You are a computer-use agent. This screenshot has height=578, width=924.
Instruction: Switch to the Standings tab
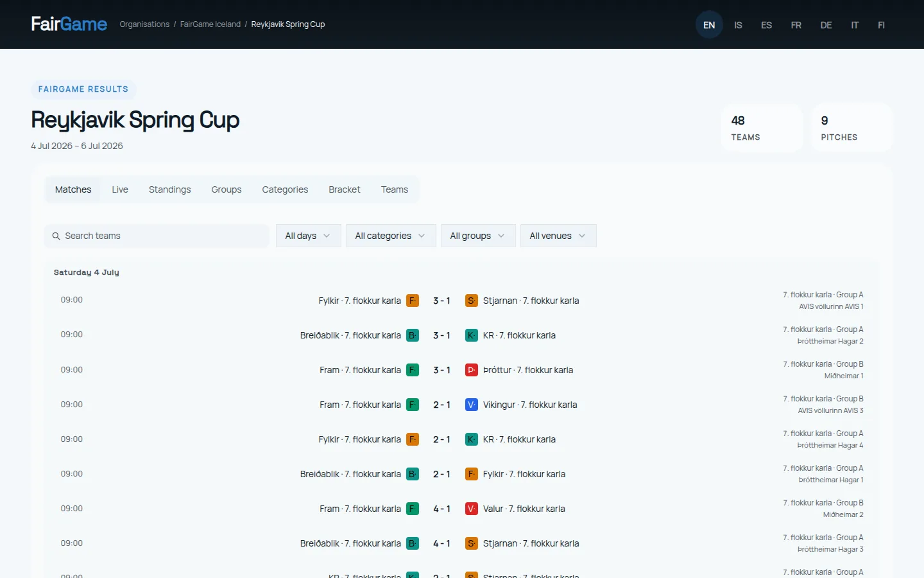170,189
